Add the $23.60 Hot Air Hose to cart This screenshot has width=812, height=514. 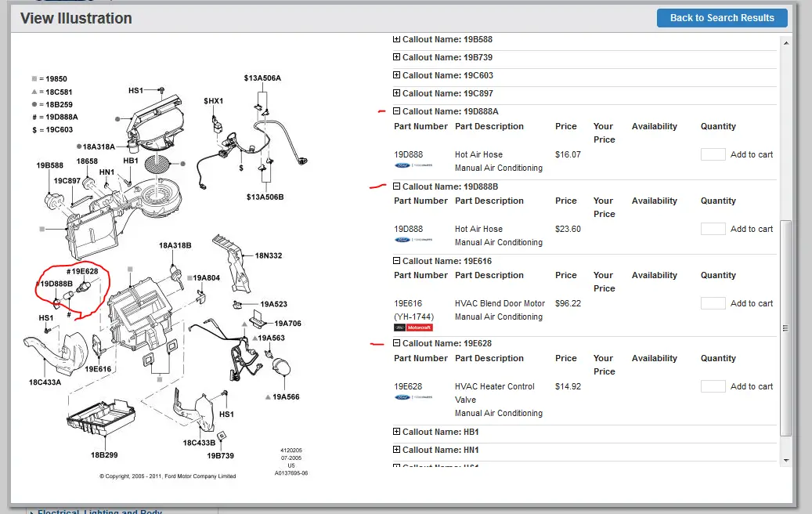pos(752,229)
